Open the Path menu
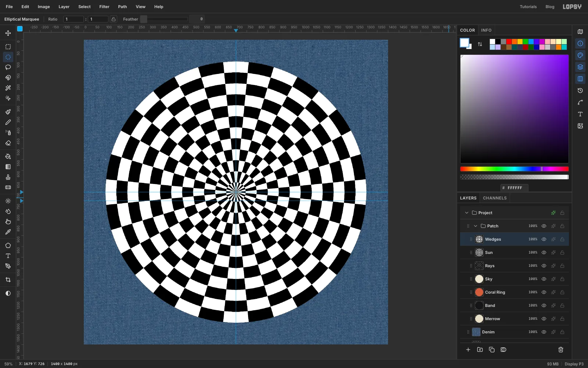 point(122,7)
